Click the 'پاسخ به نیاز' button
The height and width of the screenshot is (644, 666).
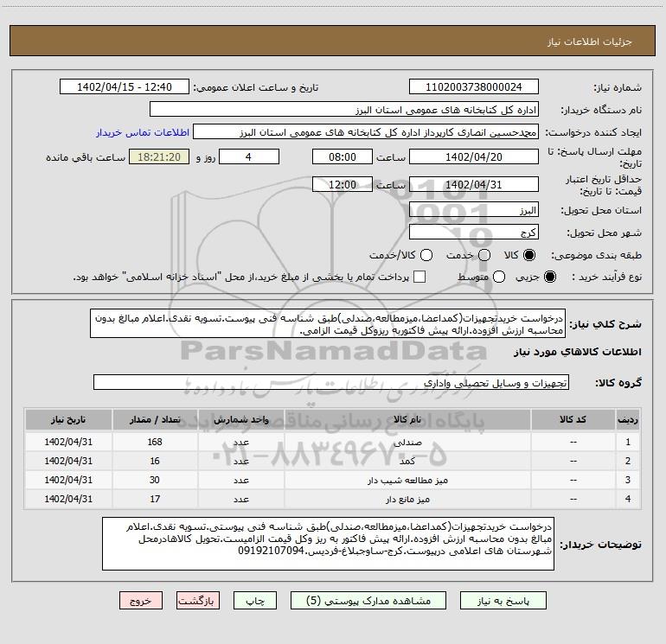point(503,601)
